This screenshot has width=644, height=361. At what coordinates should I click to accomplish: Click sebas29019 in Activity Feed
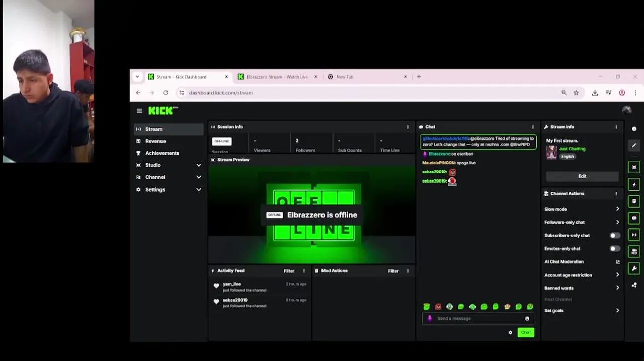click(235, 300)
